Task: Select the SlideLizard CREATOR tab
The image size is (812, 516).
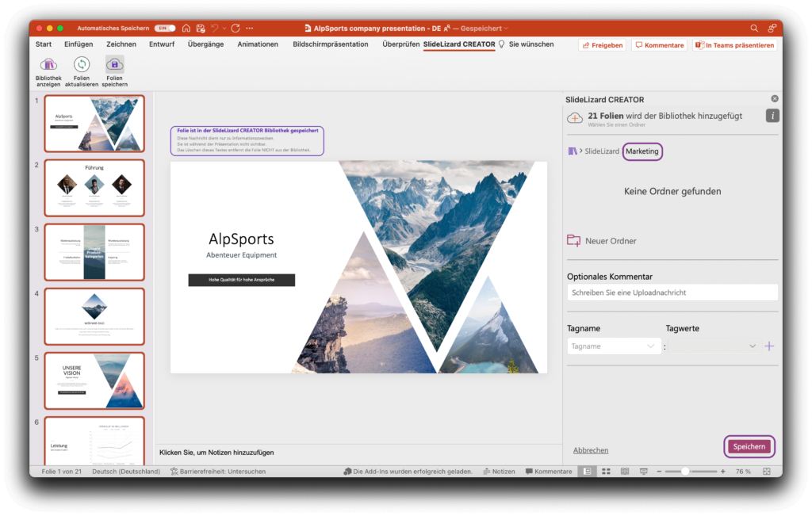Action: coord(459,44)
